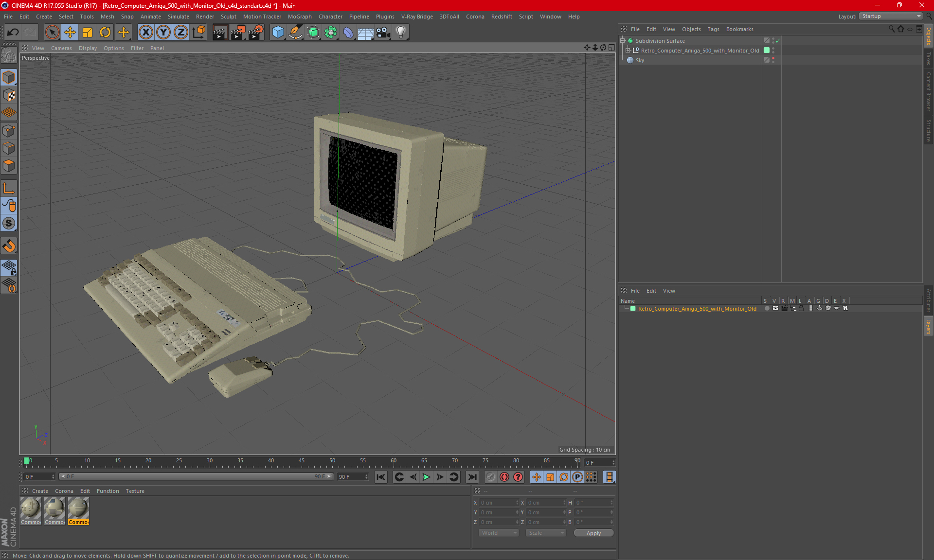
Task: Click the Light bulb icon
Action: [x=400, y=33]
